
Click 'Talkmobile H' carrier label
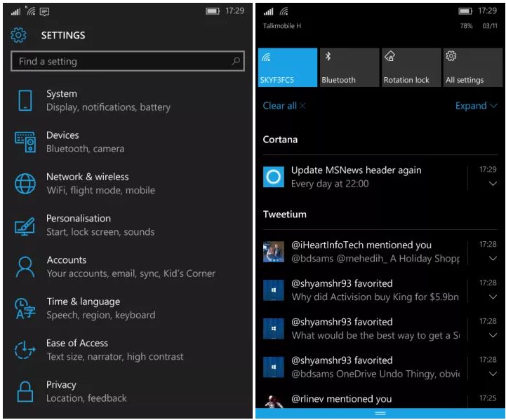pos(282,26)
